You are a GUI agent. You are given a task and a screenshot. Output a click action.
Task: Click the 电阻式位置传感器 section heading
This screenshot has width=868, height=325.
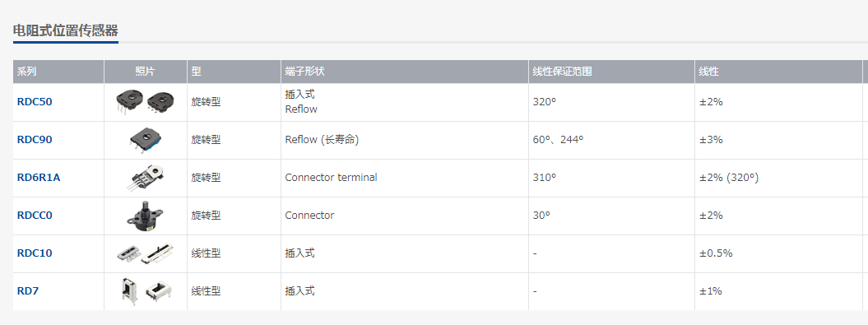click(x=65, y=30)
